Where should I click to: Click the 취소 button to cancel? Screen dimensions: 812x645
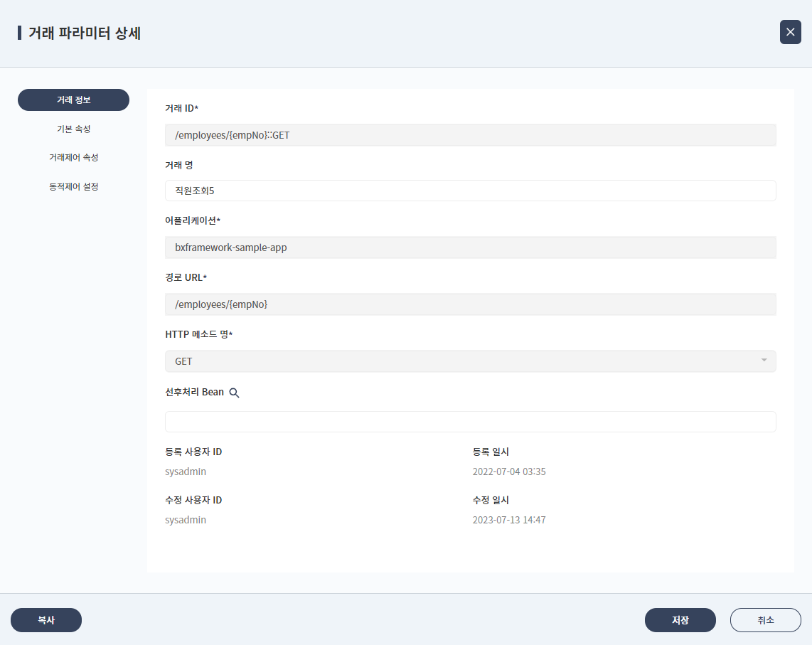765,619
